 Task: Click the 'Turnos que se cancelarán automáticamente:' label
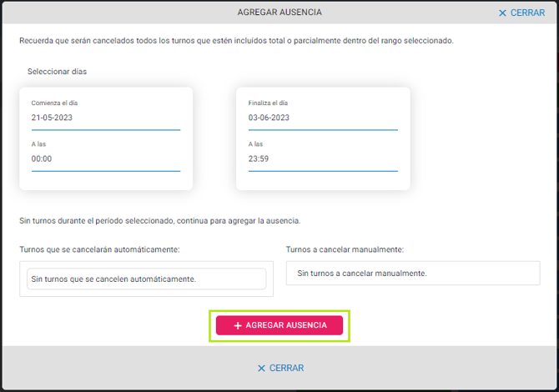point(99,249)
